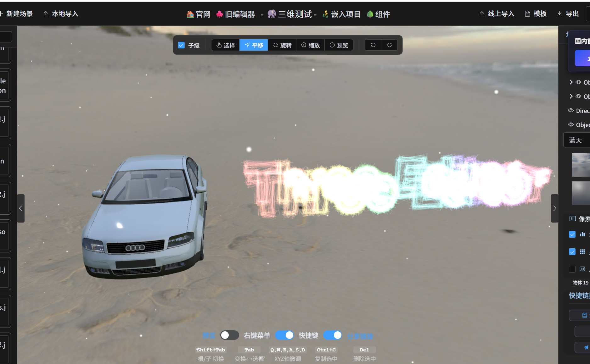Click 预览 in the transform toolbar

click(x=339, y=45)
